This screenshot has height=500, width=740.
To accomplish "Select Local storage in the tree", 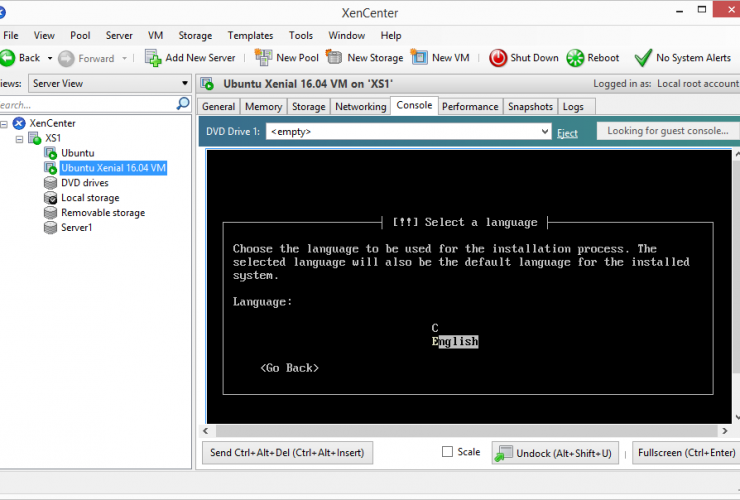I will coord(89,198).
